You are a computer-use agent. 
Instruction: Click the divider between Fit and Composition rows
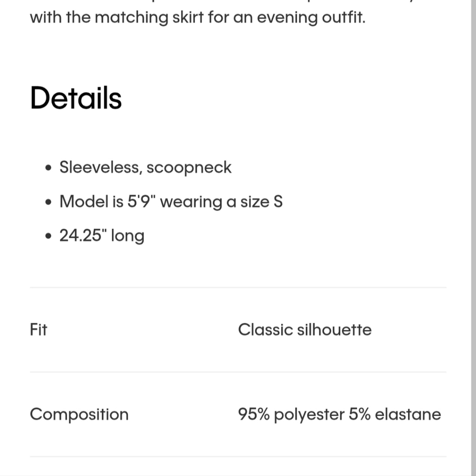[238, 372]
